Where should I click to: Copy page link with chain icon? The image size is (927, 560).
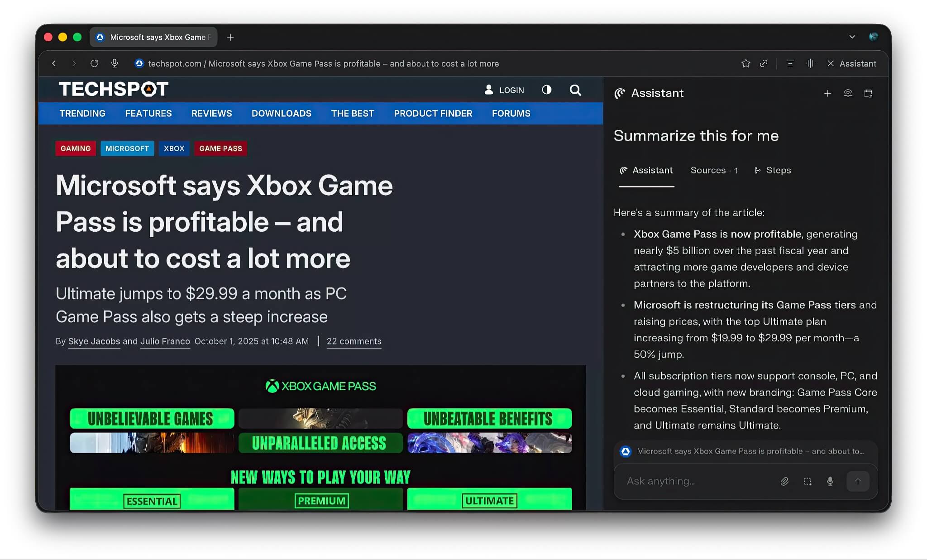coord(764,63)
